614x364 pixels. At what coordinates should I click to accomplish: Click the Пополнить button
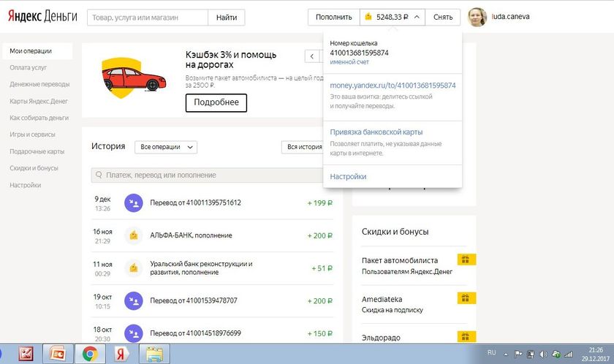click(333, 18)
